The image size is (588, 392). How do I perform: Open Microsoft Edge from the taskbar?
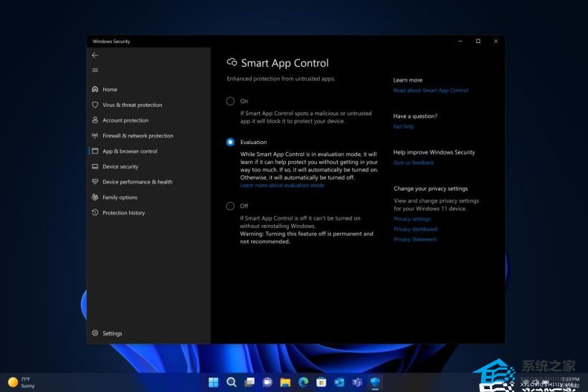(303, 382)
